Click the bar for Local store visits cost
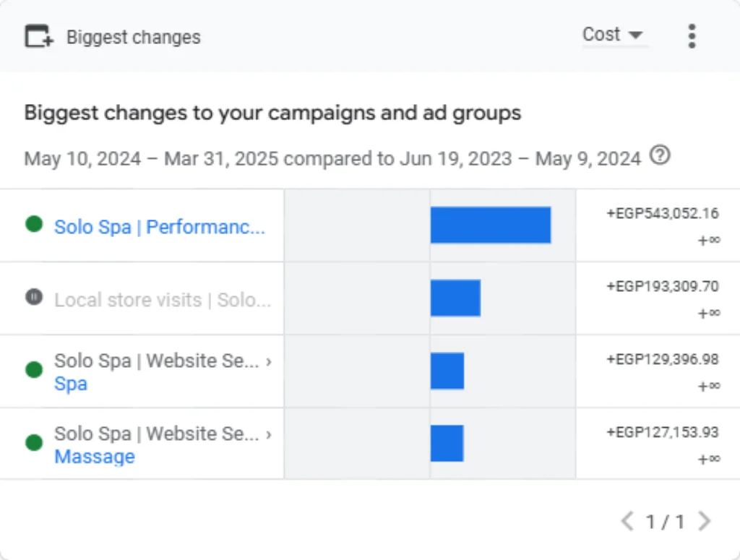The height and width of the screenshot is (560, 740). pos(456,298)
